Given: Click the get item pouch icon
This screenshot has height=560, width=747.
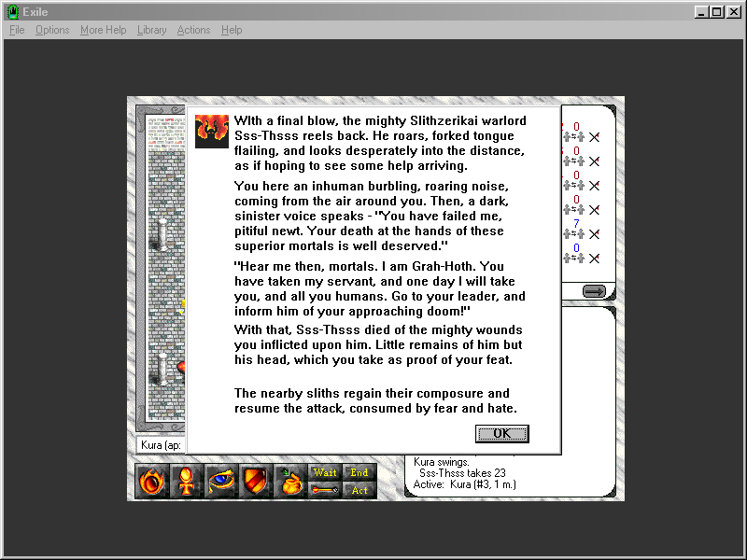Looking at the screenshot, I should (x=290, y=481).
